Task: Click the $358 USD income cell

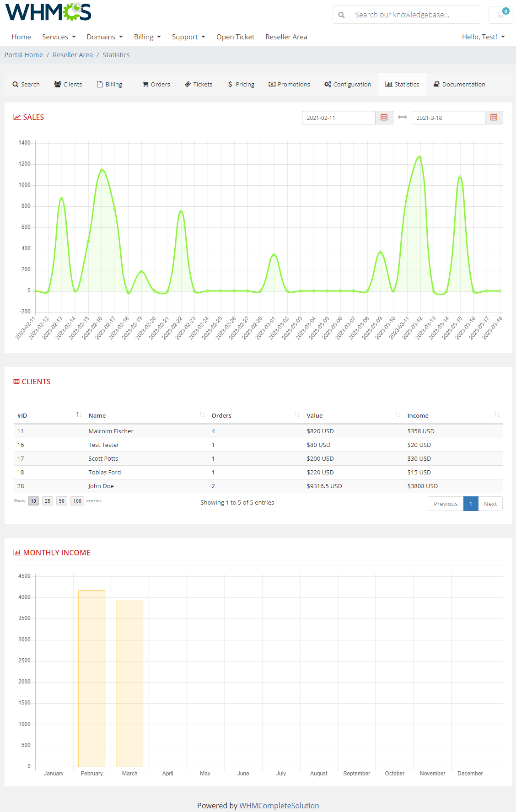Action: (x=421, y=431)
